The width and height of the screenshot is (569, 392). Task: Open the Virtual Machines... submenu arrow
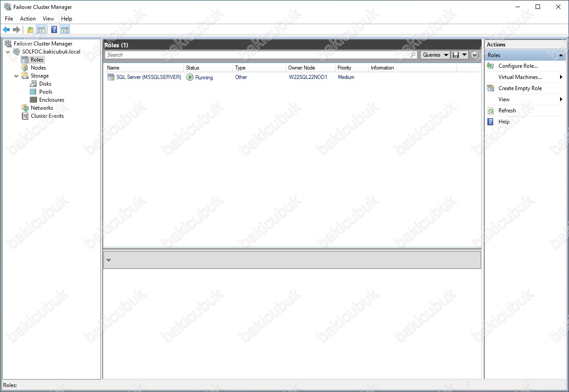pyautogui.click(x=561, y=77)
